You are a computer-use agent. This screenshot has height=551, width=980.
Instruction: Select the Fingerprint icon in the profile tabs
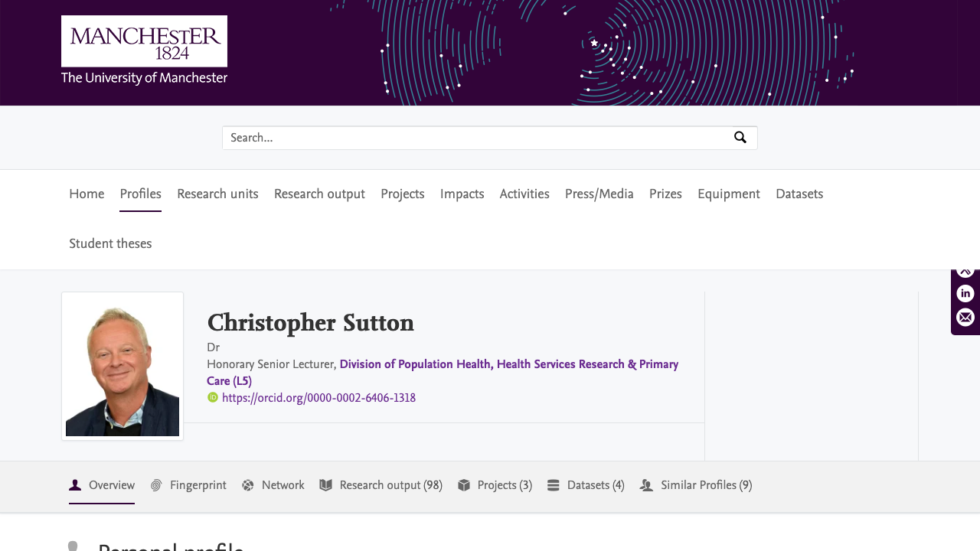tap(156, 484)
